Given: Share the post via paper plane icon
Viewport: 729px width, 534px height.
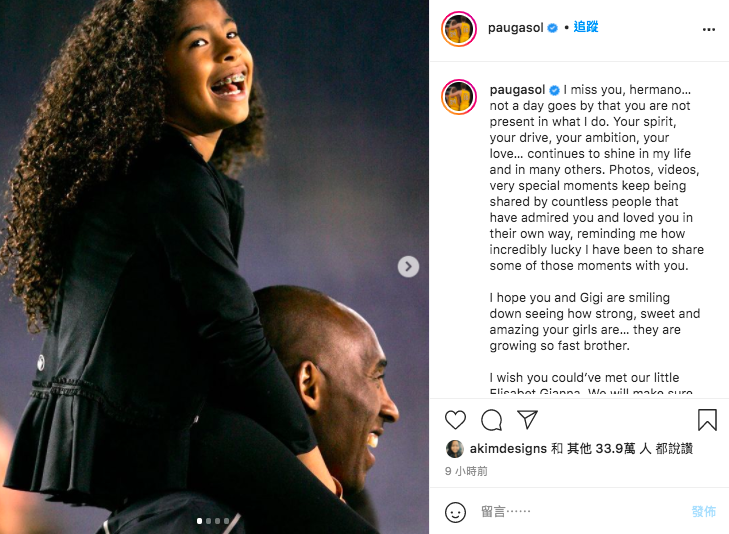Looking at the screenshot, I should (x=528, y=419).
